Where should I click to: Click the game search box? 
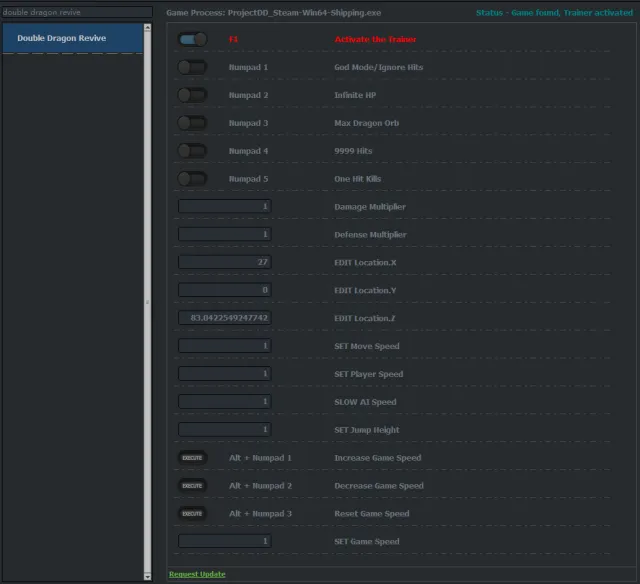(x=76, y=12)
